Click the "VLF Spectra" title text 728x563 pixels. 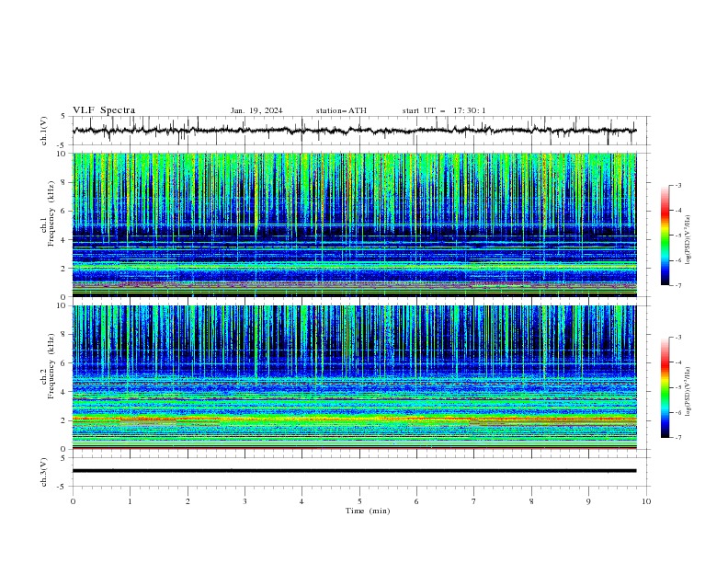(x=104, y=110)
